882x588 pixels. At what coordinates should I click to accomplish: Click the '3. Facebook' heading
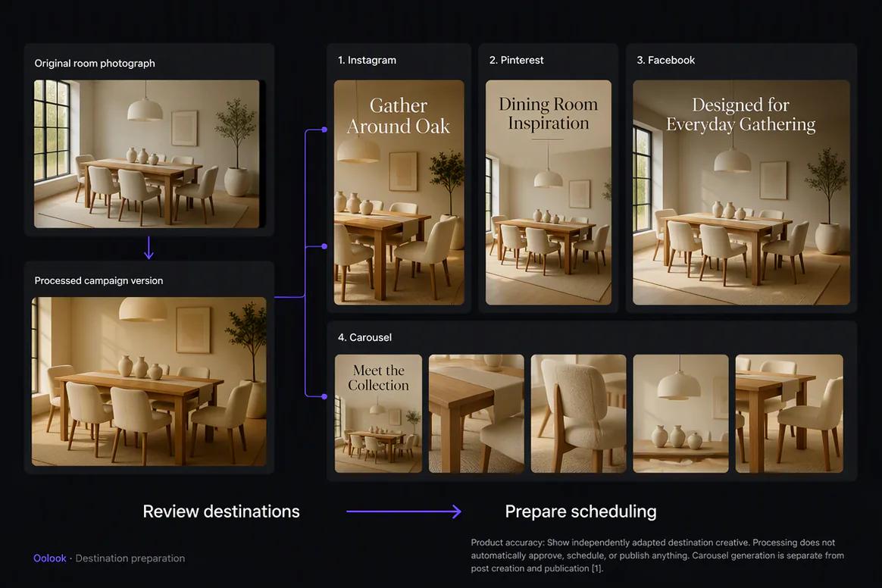tap(665, 60)
